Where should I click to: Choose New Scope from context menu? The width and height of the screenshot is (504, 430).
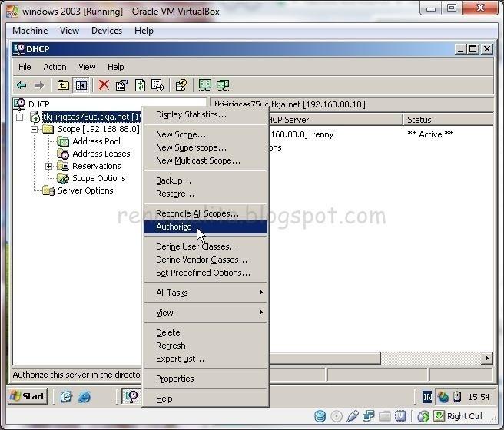coord(205,134)
